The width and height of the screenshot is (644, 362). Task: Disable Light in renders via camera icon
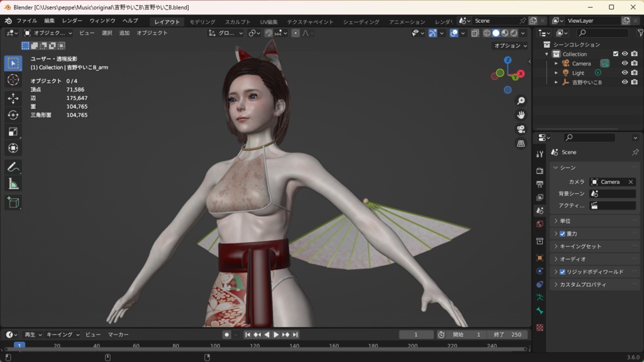(635, 73)
